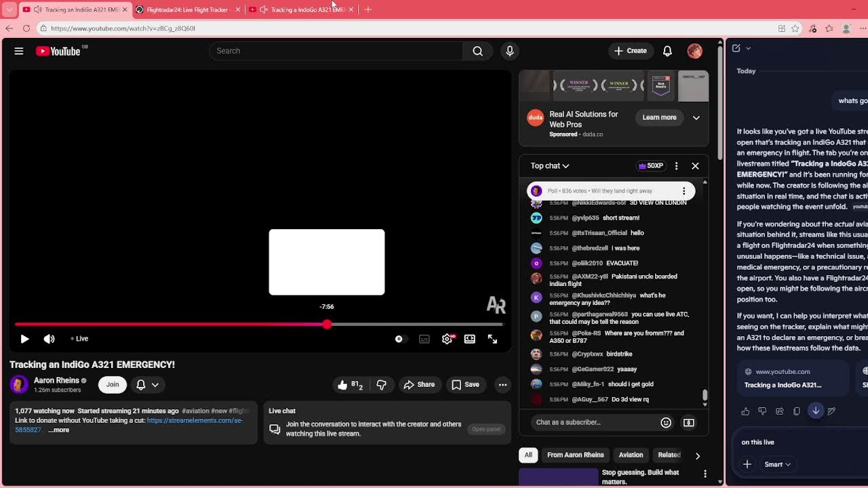Open the browser tab actions dropdown
Image resolution: width=868 pixels, height=488 pixels.
tap(9, 9)
